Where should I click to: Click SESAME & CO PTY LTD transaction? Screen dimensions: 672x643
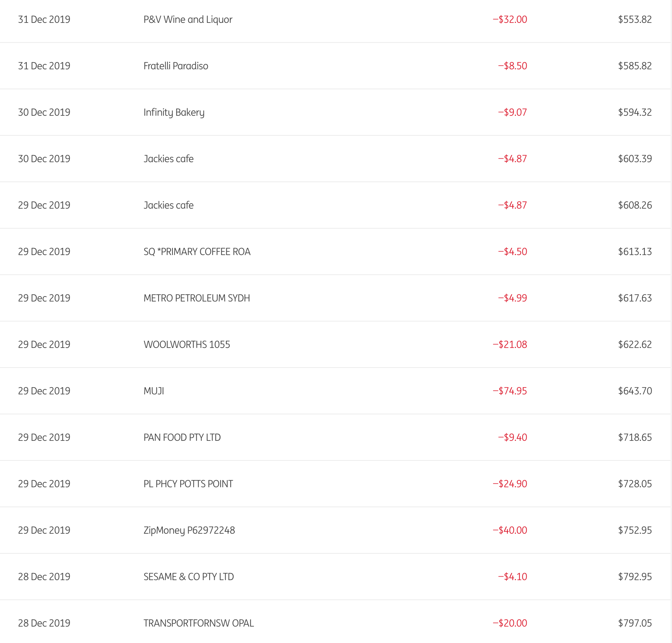coord(189,577)
